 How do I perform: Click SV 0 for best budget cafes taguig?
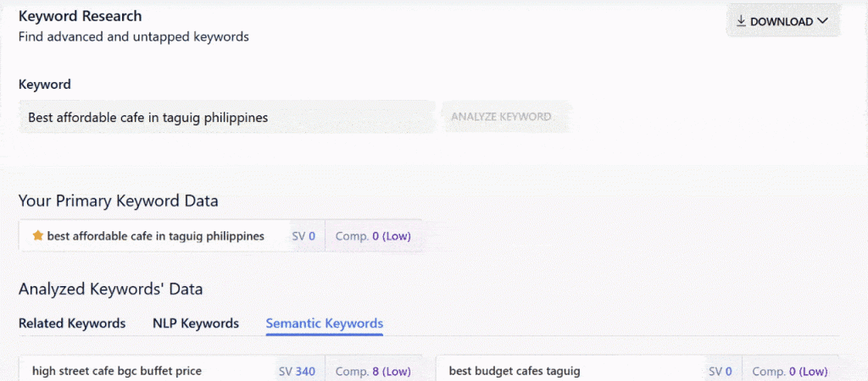pyautogui.click(x=720, y=371)
